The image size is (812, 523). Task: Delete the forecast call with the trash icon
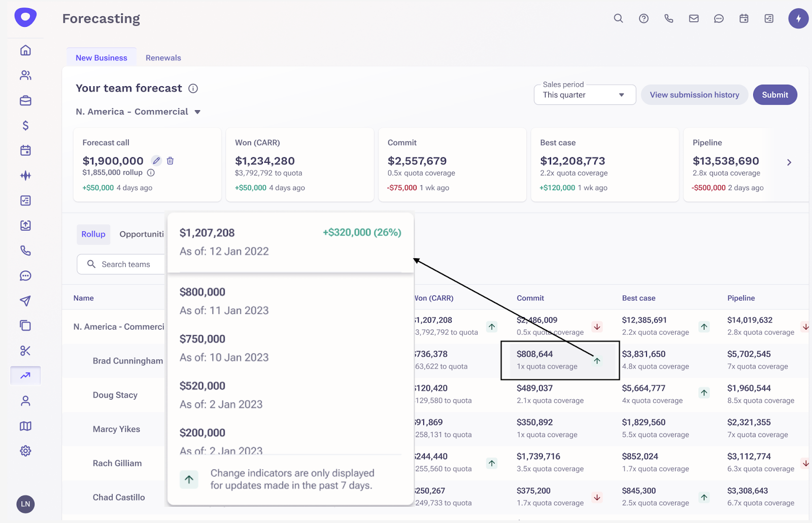(x=170, y=160)
